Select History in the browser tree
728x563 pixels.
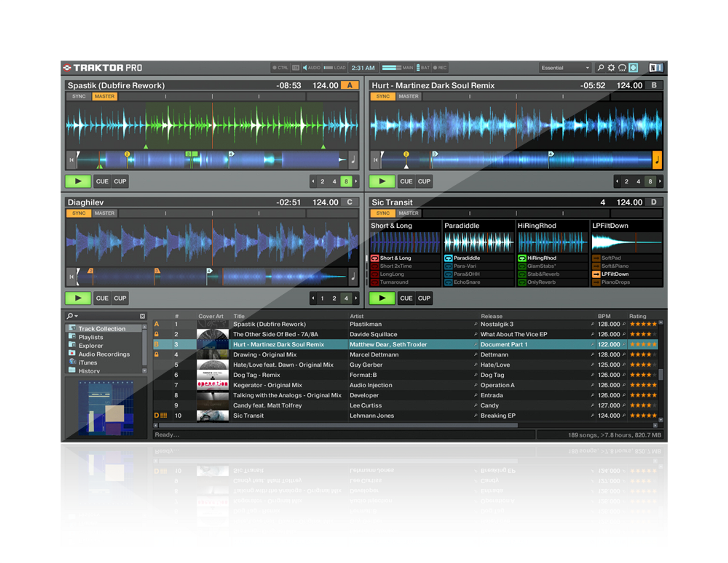pos(89,371)
